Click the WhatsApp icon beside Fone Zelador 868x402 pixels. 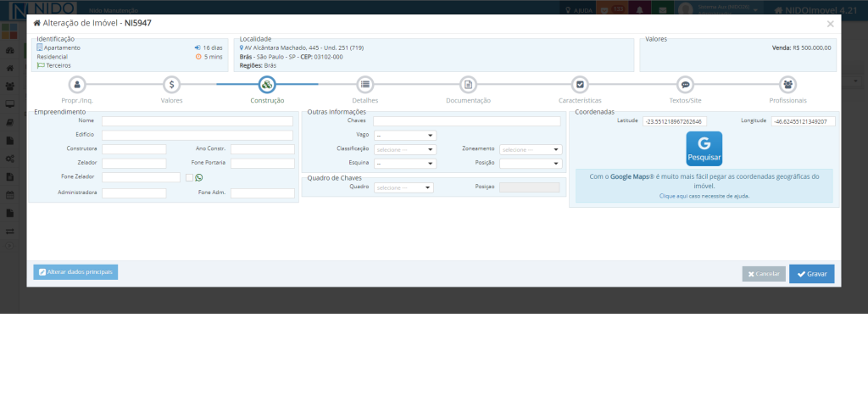(x=199, y=177)
